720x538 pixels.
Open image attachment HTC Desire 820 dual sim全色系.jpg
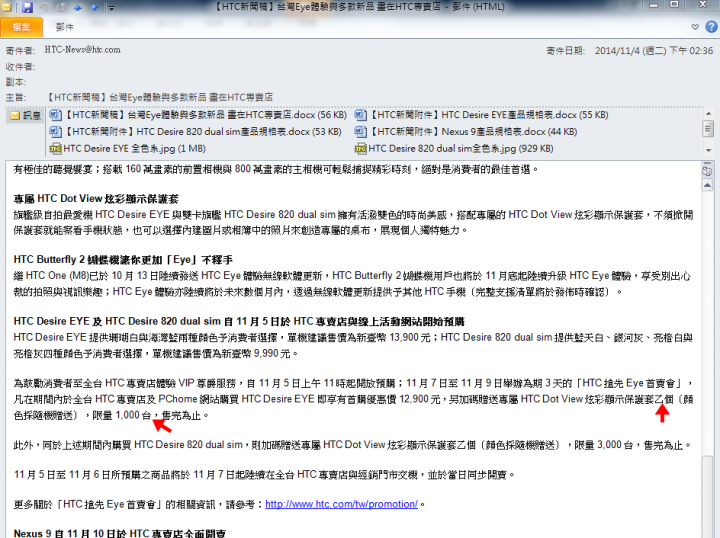click(454, 149)
